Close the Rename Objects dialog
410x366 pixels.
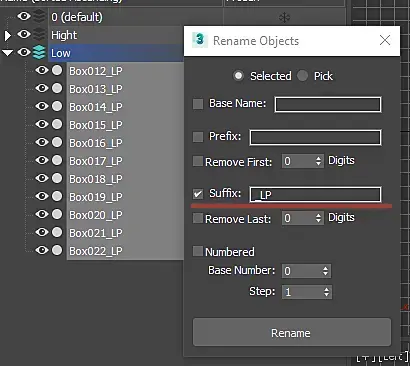385,40
